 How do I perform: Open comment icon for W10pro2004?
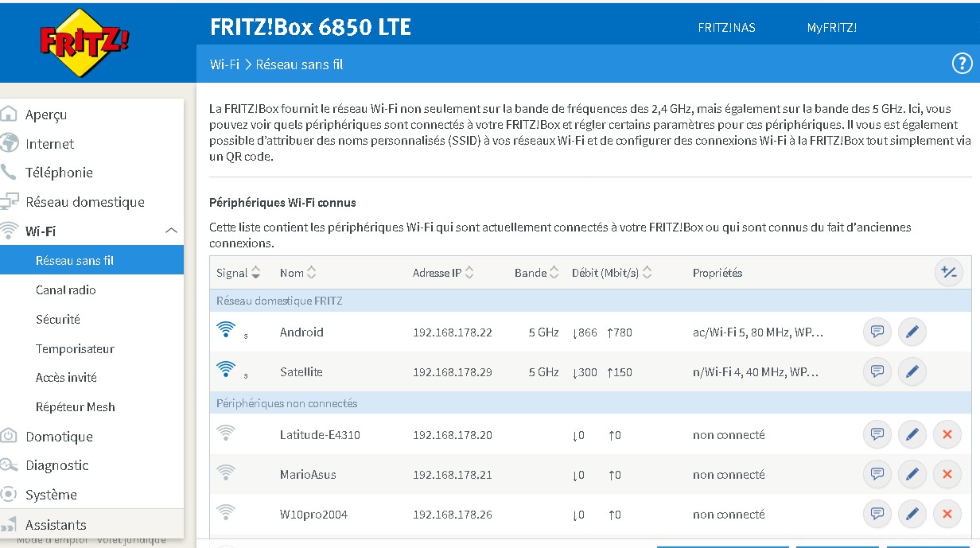click(x=877, y=514)
